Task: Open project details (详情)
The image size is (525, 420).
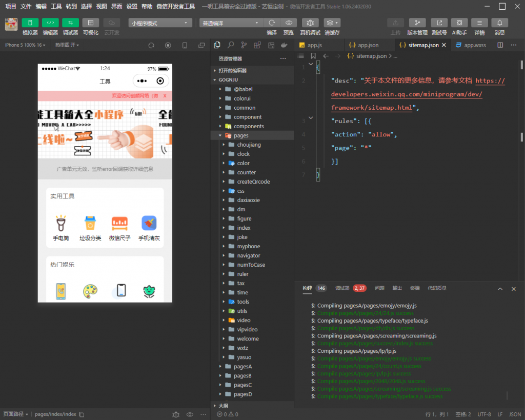Action: point(479,23)
